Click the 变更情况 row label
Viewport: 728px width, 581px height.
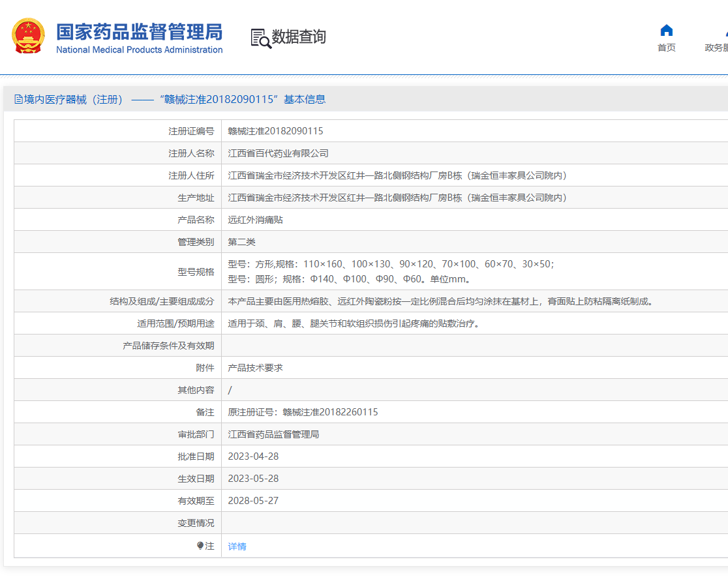pos(196,523)
